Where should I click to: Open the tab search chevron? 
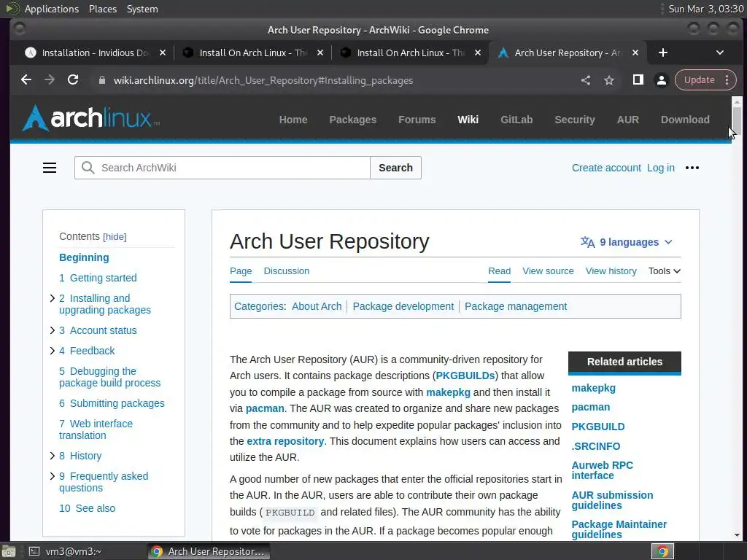[x=720, y=52]
